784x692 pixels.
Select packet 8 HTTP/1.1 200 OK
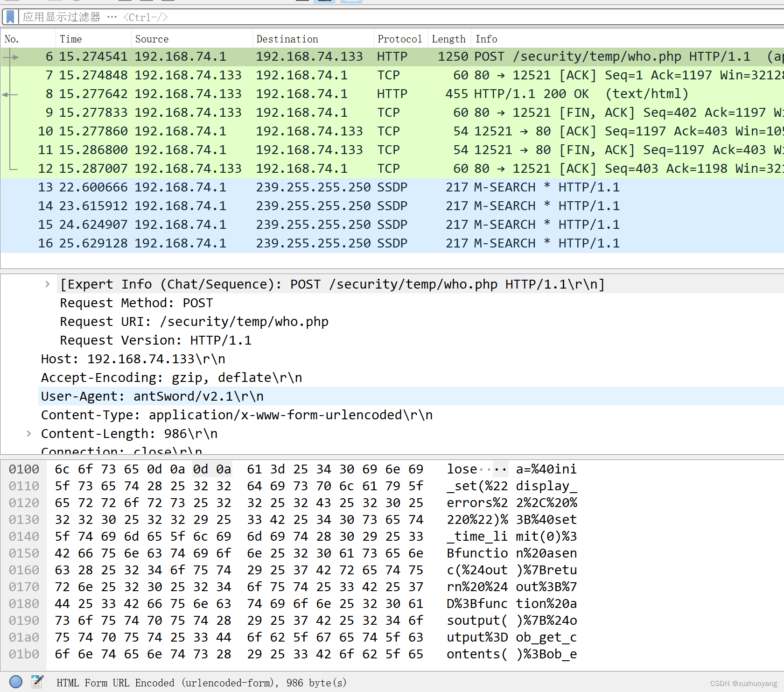(392, 94)
